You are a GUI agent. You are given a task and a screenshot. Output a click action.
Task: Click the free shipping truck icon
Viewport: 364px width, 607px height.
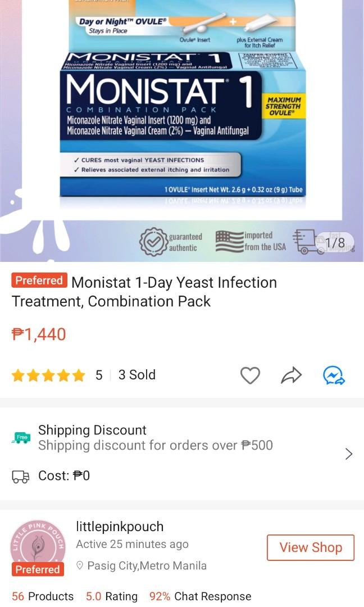21,438
